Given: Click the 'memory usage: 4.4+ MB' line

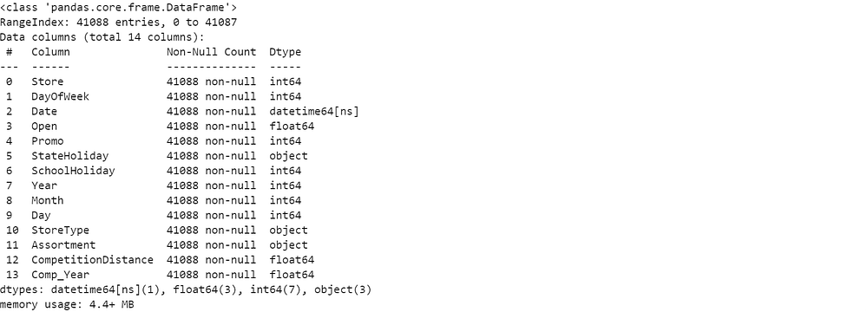Looking at the screenshot, I should coord(67,305).
